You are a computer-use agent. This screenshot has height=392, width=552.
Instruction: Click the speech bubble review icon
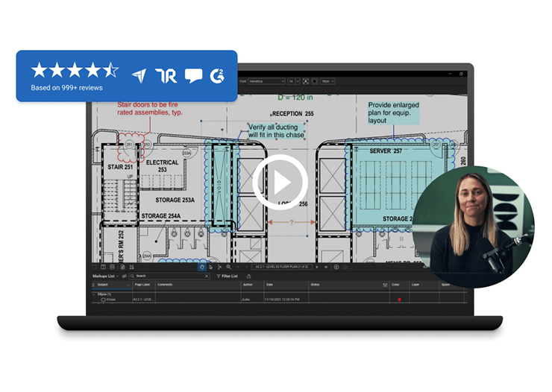(x=193, y=75)
